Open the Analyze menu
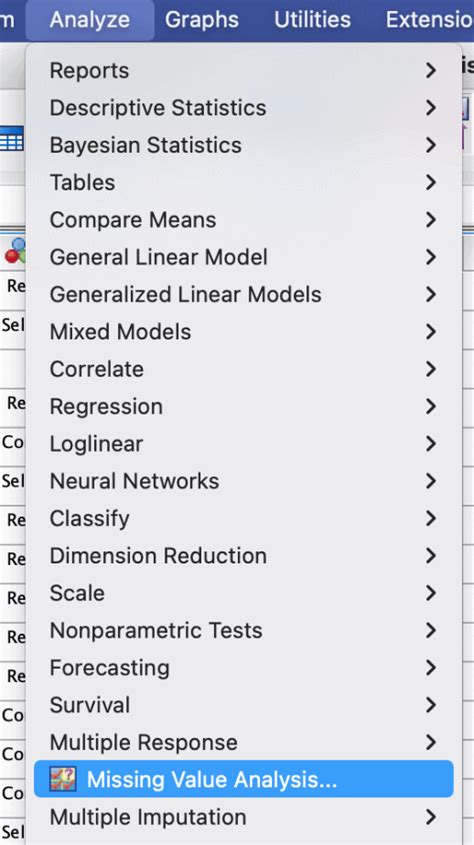The height and width of the screenshot is (845, 474). [x=89, y=20]
